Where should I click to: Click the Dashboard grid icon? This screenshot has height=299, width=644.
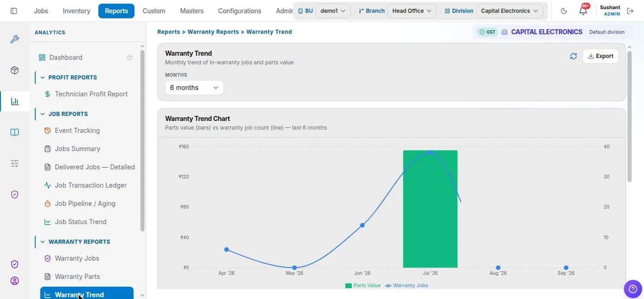pos(42,57)
